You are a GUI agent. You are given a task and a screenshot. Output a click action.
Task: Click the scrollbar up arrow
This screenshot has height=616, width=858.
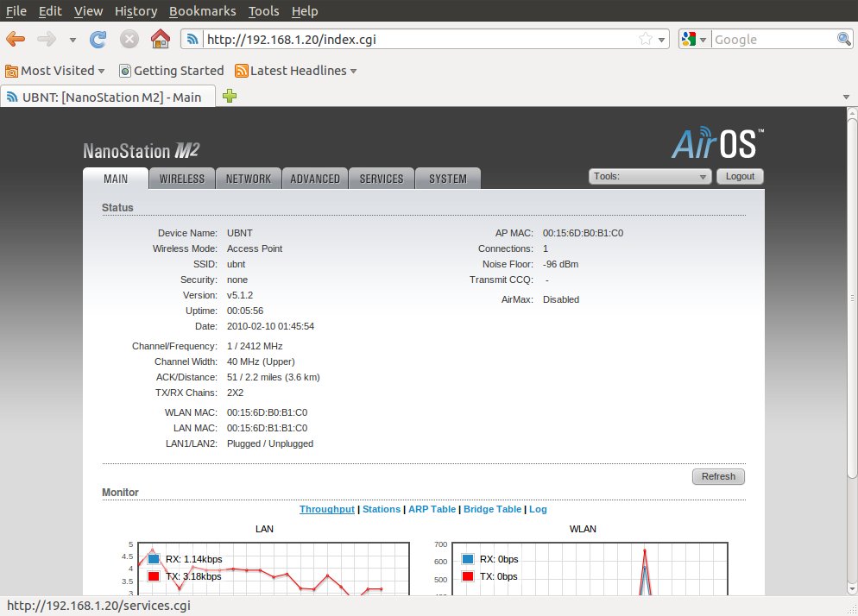(852, 112)
